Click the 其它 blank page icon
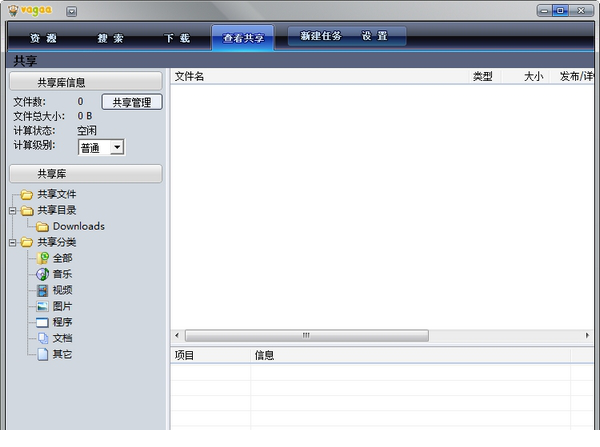 (42, 354)
